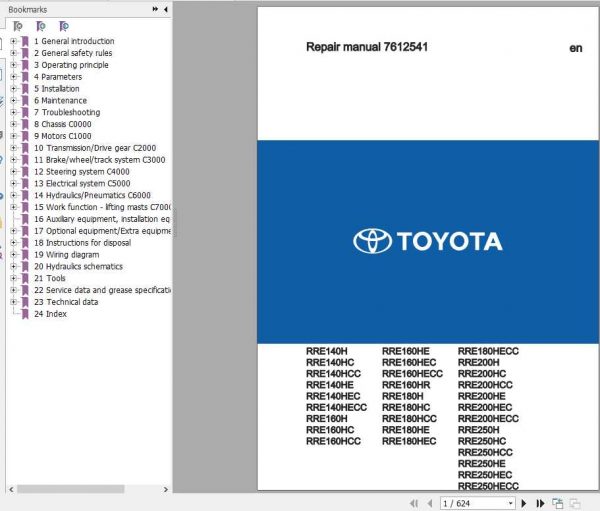Expand the 9 Motors C1000 bookmark

tap(13, 136)
